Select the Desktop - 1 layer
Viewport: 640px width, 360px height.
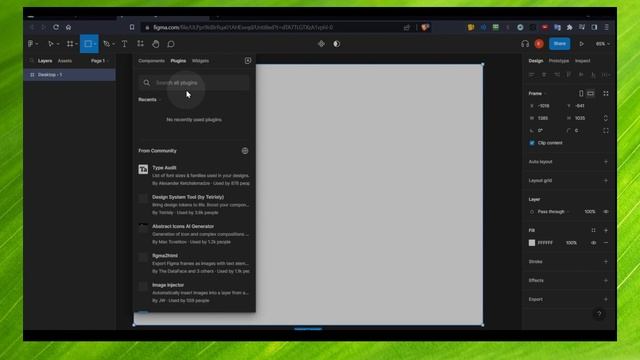(70, 75)
